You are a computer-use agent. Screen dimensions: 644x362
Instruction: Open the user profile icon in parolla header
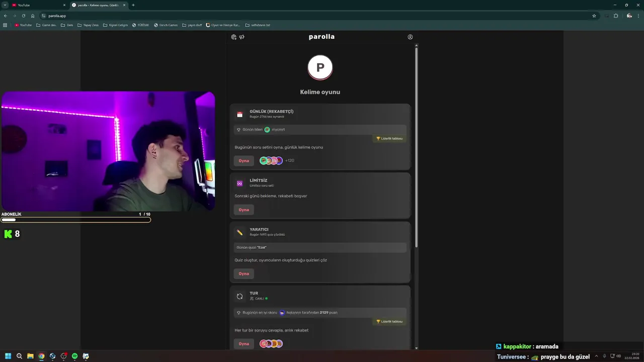tap(410, 37)
